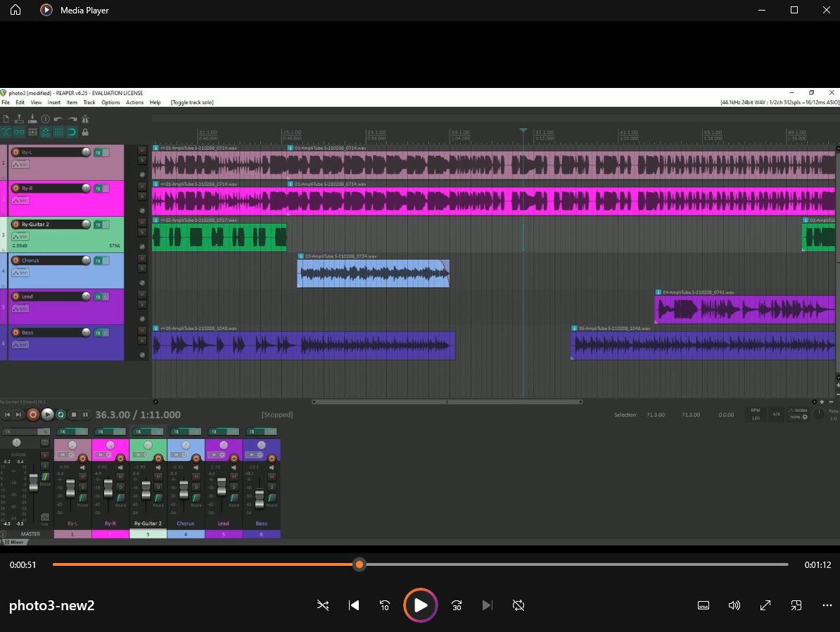840x632 pixels.
Task: Toggle auto-crossfade toolbar icon
Action: 6,132
